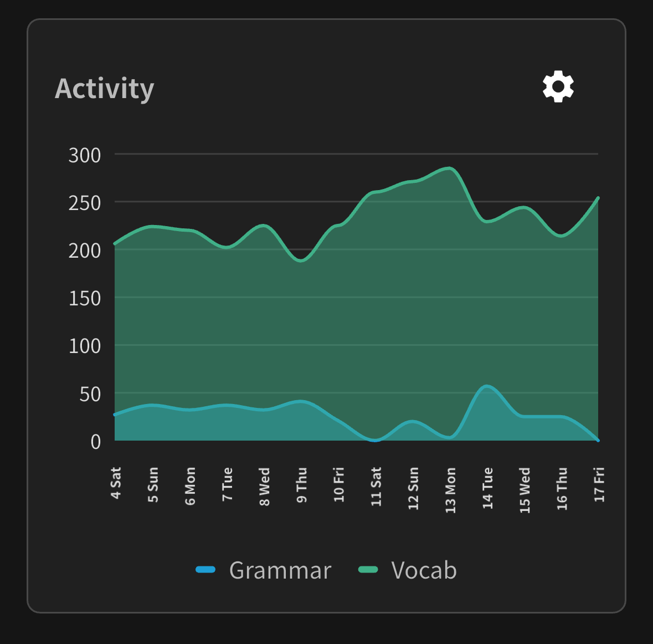Select the 14 Tue date label
This screenshot has height=644, width=653.
488,488
